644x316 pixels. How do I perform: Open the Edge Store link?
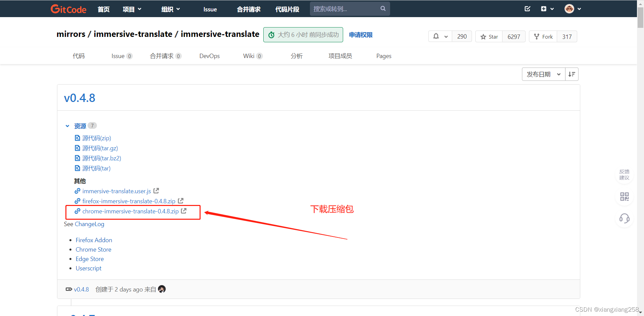(90, 259)
